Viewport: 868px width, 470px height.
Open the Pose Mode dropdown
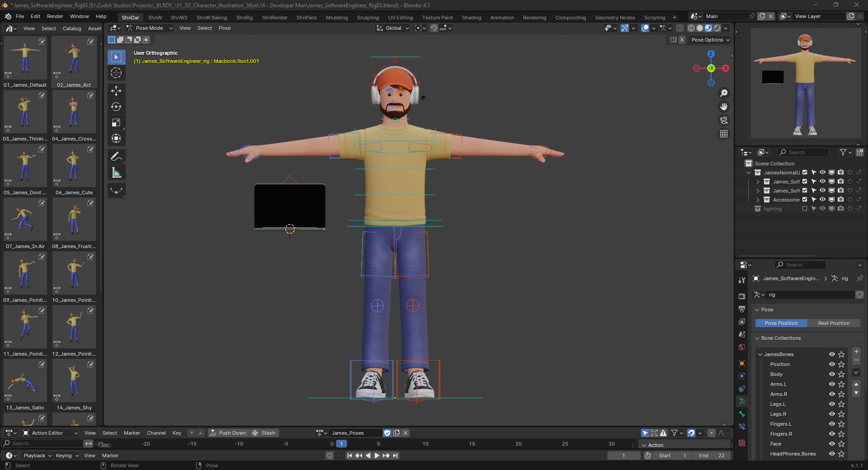[150, 28]
